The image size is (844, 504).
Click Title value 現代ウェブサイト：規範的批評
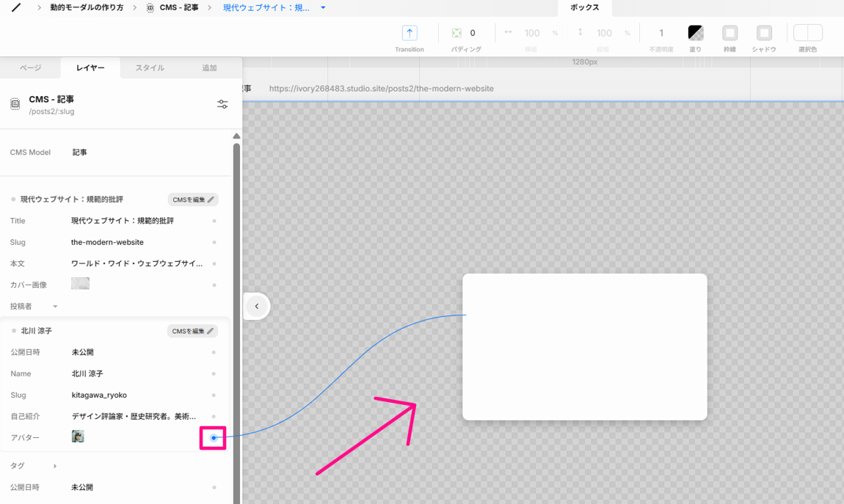(x=123, y=221)
